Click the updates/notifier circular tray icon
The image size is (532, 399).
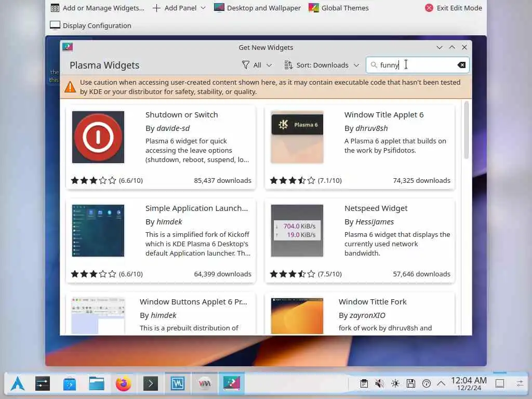[427, 384]
